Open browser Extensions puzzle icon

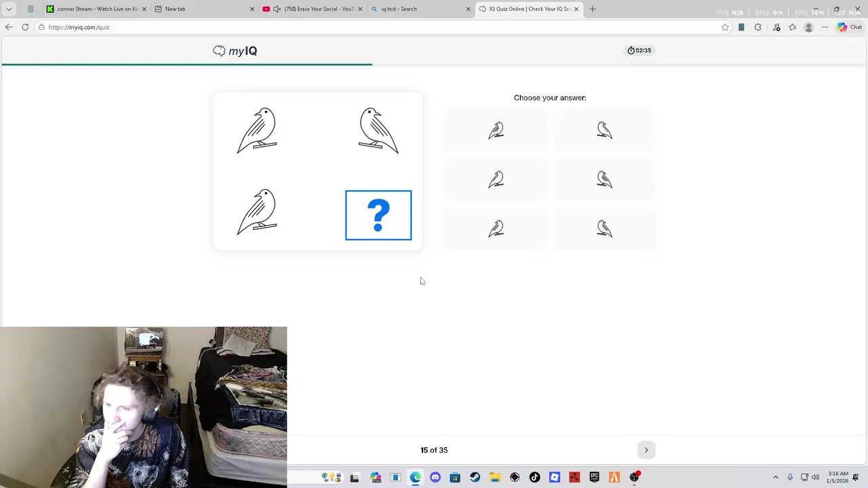(x=758, y=27)
